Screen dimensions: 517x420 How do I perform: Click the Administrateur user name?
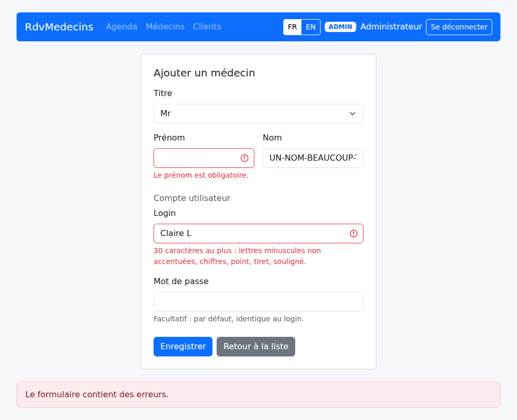coord(391,27)
